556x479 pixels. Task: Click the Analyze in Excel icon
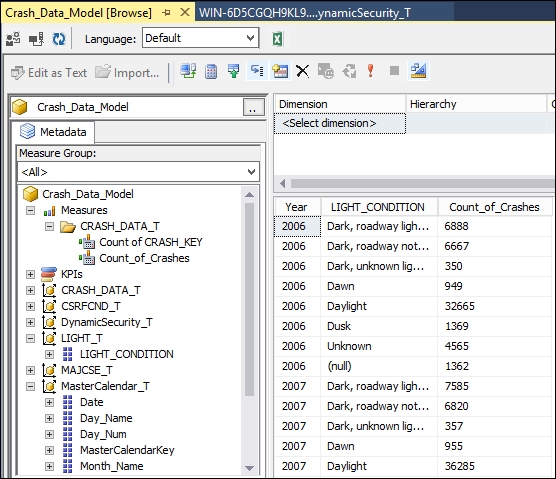pos(277,39)
